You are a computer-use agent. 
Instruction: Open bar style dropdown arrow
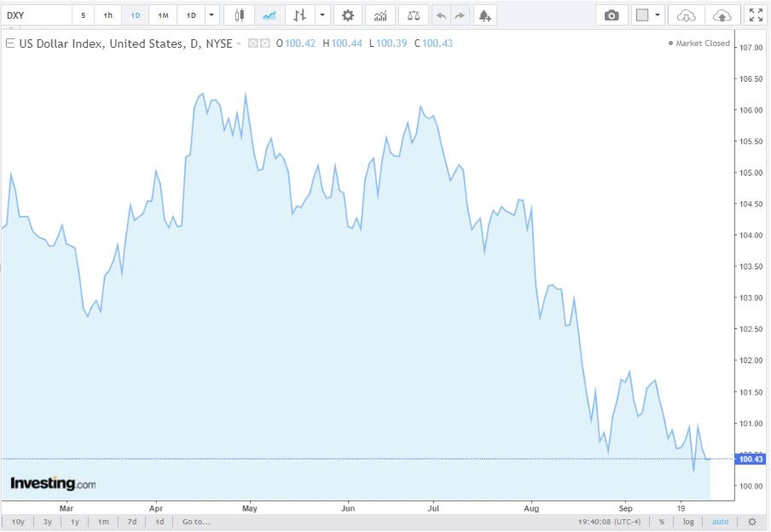coord(322,15)
